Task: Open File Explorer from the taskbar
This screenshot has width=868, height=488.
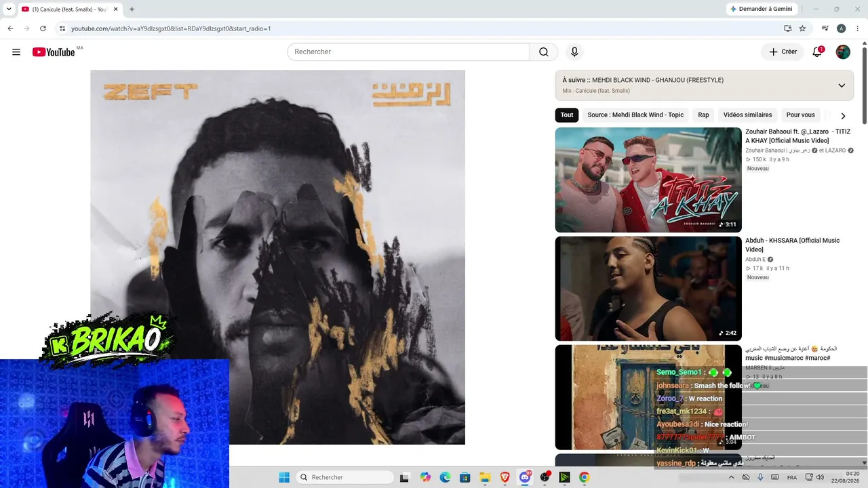Action: coord(485,477)
